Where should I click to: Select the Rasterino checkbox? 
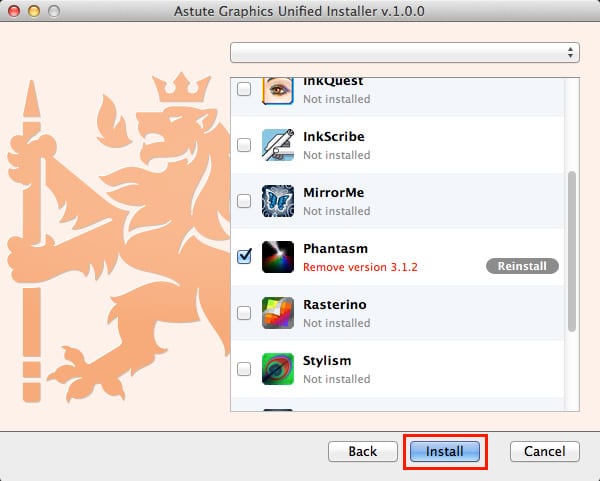[x=244, y=313]
